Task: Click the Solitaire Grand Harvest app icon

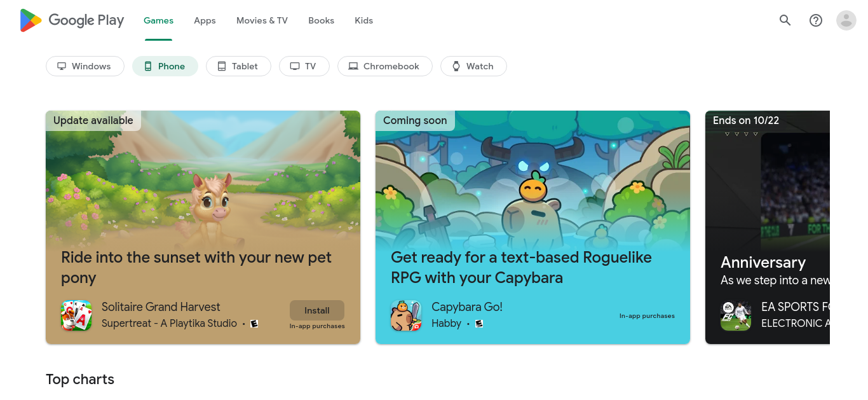Action: (76, 315)
